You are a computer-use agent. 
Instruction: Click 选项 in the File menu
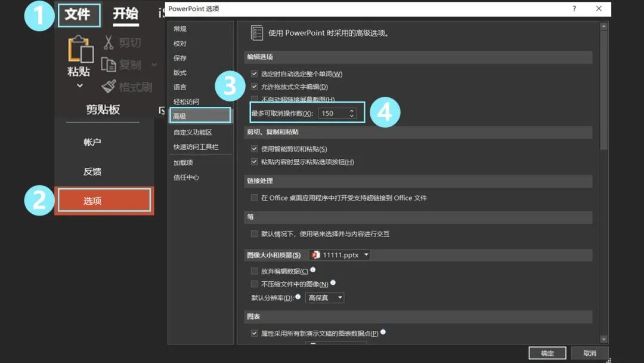point(104,200)
